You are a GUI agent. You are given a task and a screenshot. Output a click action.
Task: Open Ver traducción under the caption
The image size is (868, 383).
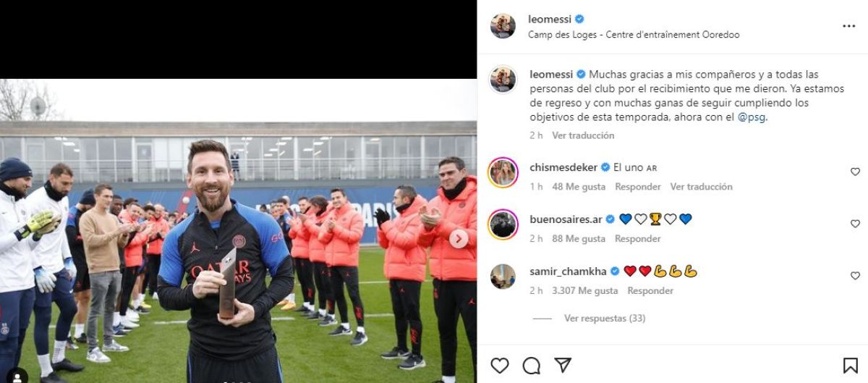tap(583, 135)
